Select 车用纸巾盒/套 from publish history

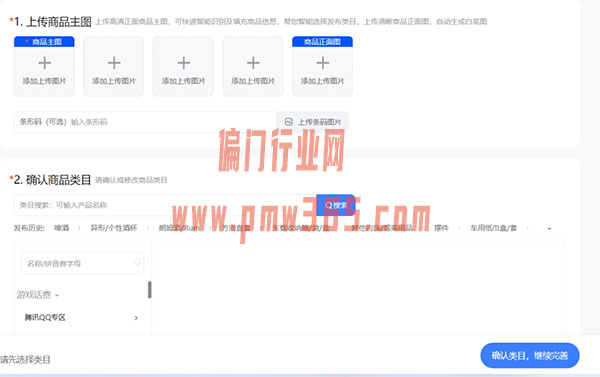pyautogui.click(x=494, y=228)
